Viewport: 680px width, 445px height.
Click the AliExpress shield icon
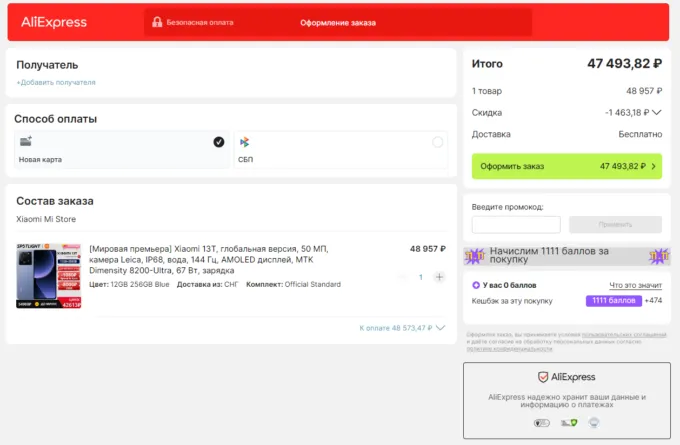[543, 377]
